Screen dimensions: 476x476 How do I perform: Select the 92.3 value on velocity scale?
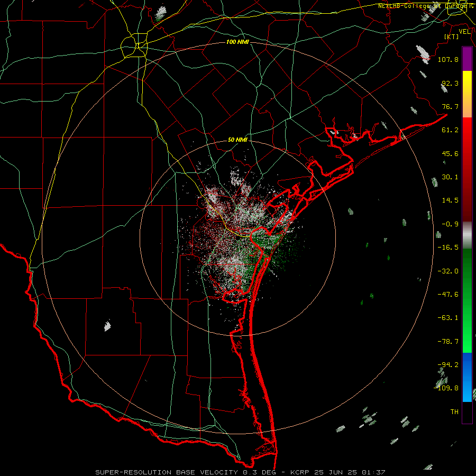[x=450, y=83]
